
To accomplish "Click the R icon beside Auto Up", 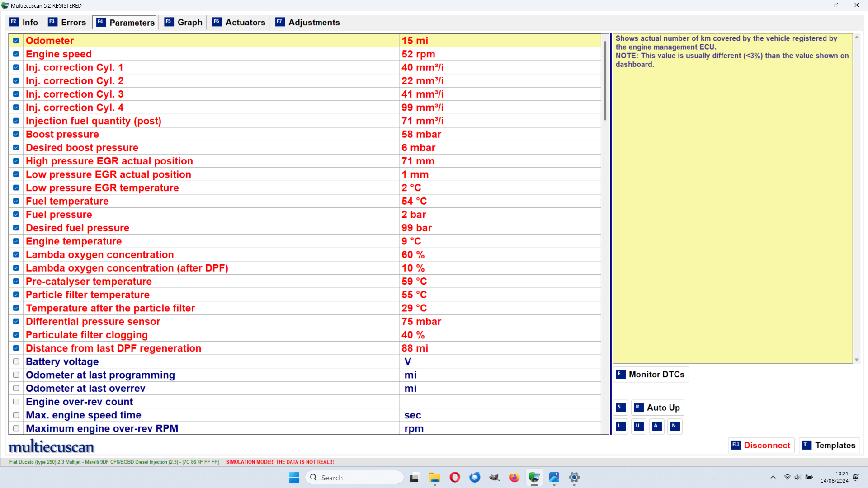I will (x=639, y=408).
